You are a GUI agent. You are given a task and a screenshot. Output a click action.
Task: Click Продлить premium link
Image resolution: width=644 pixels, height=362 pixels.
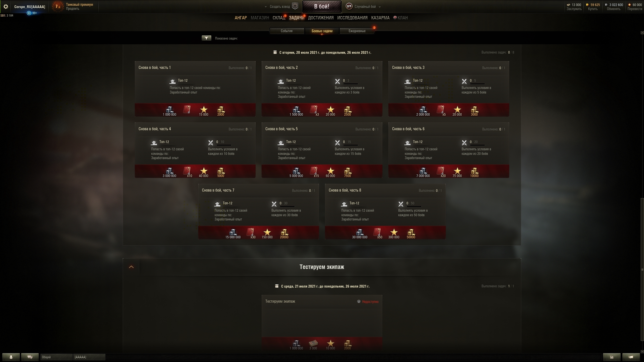pos(72,9)
